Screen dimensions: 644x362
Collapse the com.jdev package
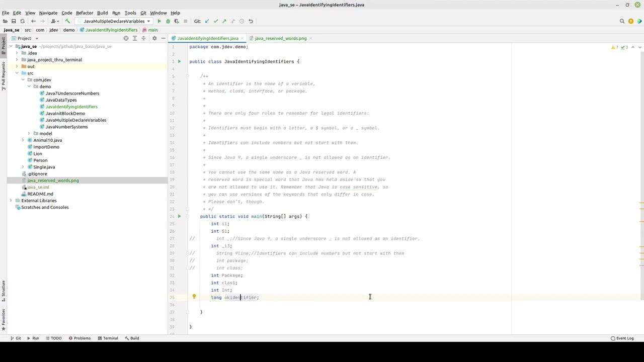23,80
